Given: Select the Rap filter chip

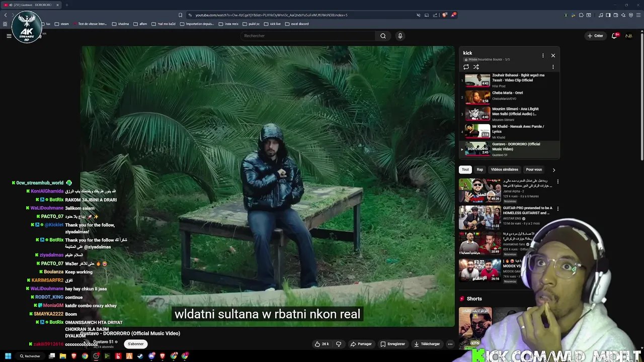Looking at the screenshot, I should (x=480, y=169).
